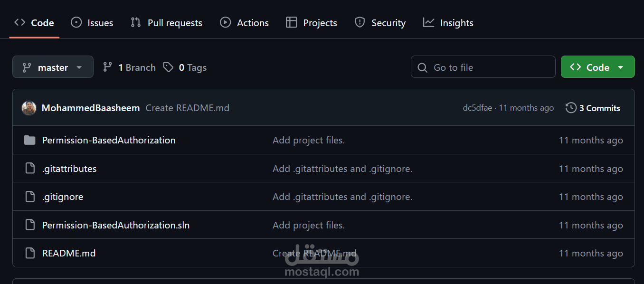Click the Projects board icon
Screen dimensions: 644x284
click(x=291, y=22)
